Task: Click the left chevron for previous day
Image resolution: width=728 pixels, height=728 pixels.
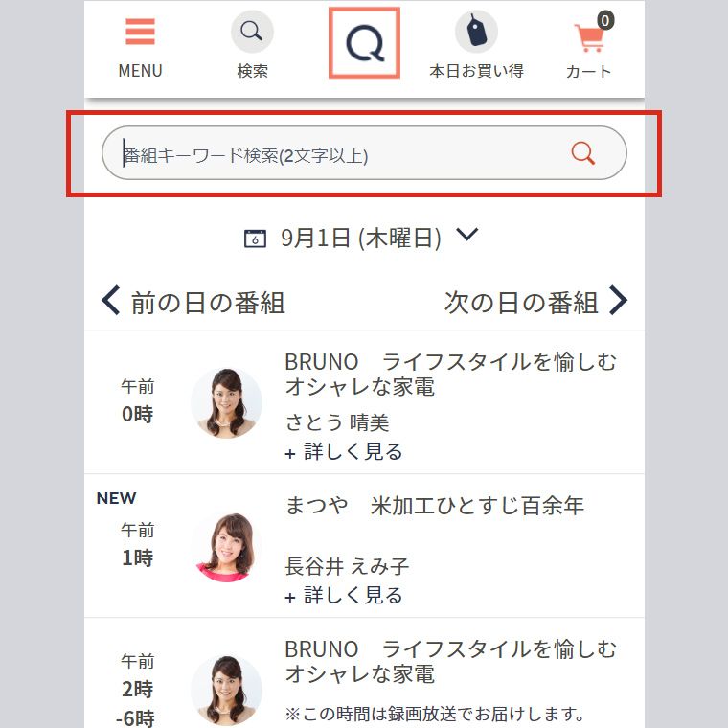Action: pyautogui.click(x=111, y=302)
